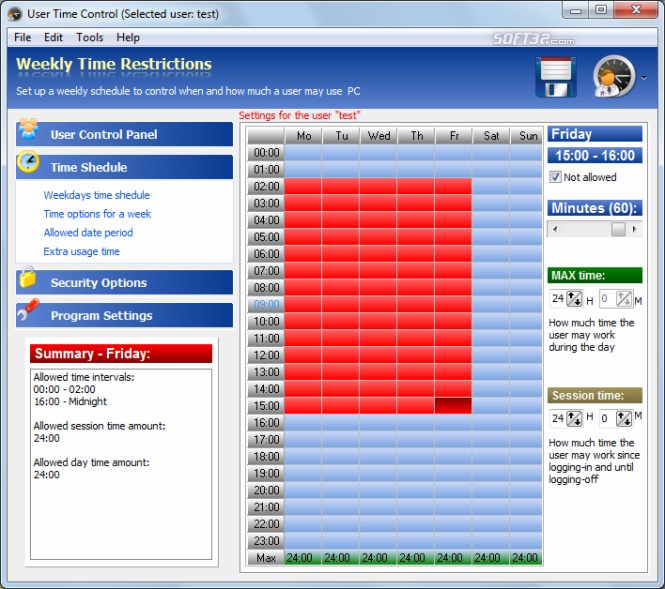Screen dimensions: 665x589
Task: Open User Control Panel section
Action: [124, 134]
